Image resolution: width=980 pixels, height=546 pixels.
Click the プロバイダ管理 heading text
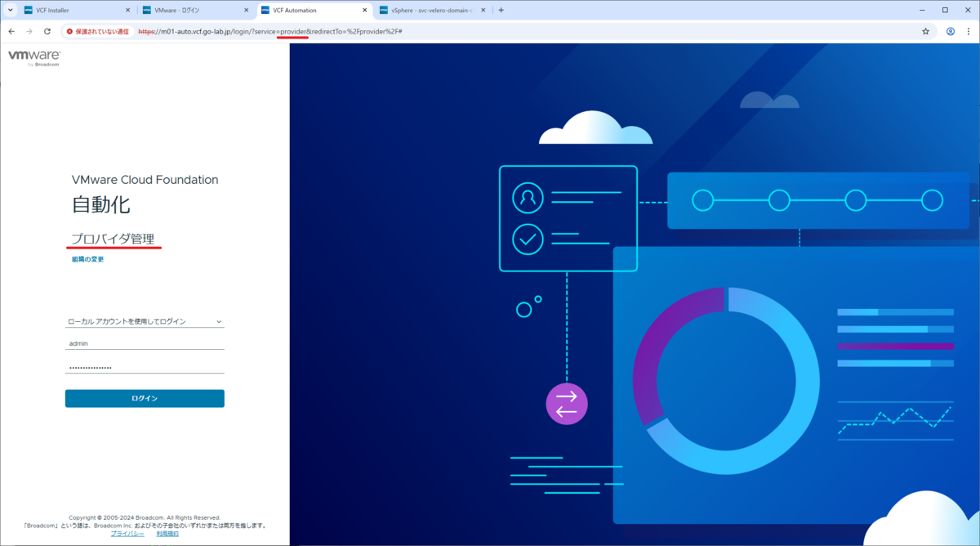(113, 239)
